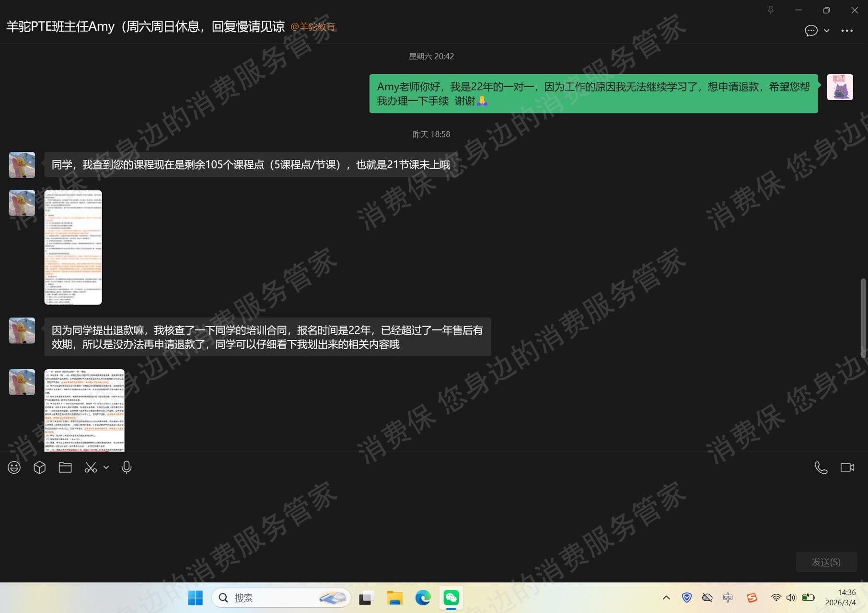Show hidden system tray icons

tap(666, 598)
